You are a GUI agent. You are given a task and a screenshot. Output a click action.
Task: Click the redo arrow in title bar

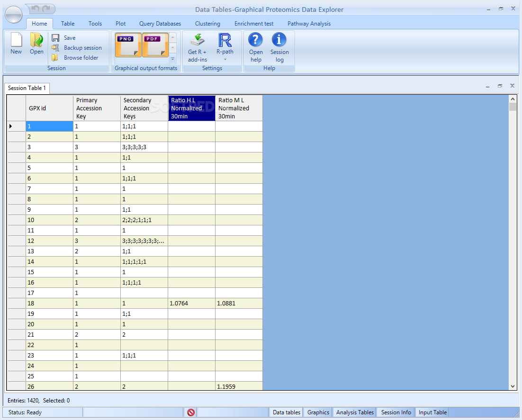[x=46, y=9]
